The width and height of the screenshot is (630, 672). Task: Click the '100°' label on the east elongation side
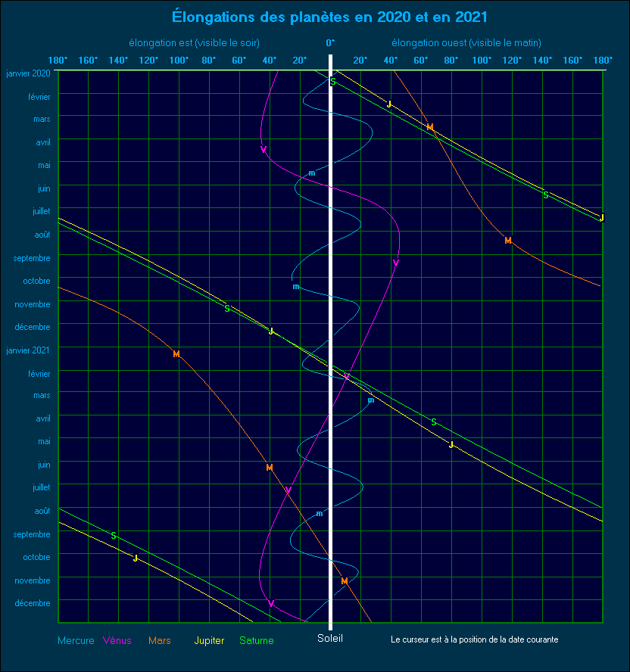tap(179, 60)
